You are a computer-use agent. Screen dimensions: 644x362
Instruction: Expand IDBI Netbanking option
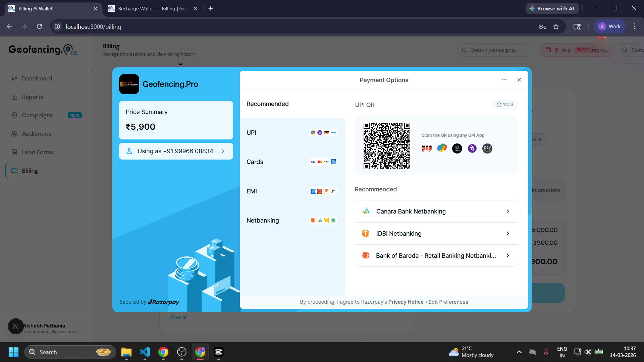(436, 233)
